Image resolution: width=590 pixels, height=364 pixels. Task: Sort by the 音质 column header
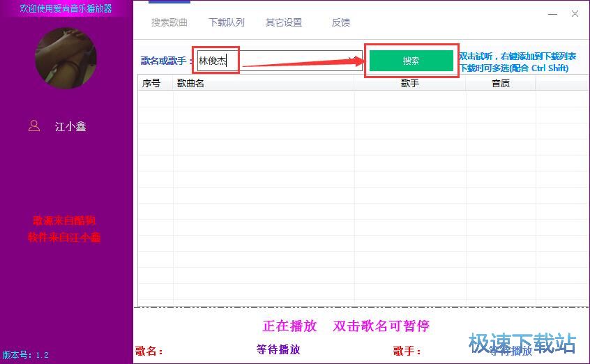click(501, 83)
